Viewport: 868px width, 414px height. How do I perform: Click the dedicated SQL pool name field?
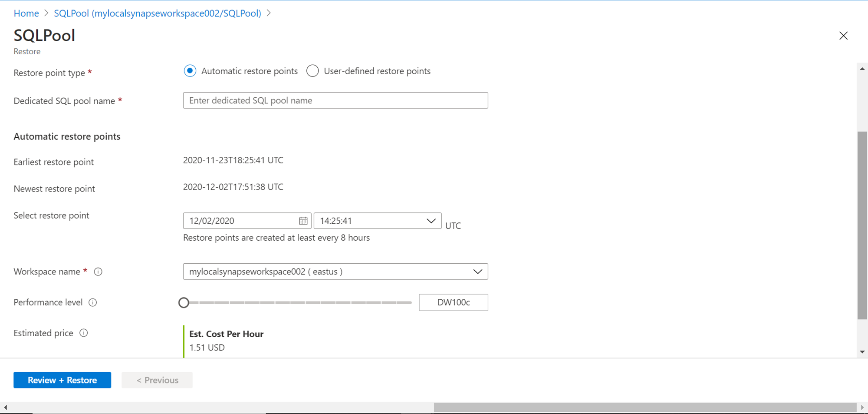point(335,101)
